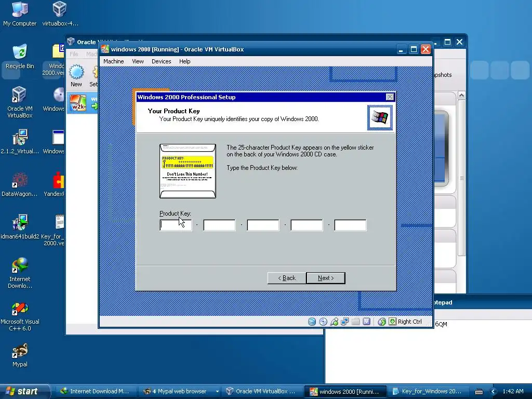Image resolution: width=532 pixels, height=399 pixels.
Task: Click the keyboard capture green arrow icon
Action: click(393, 322)
